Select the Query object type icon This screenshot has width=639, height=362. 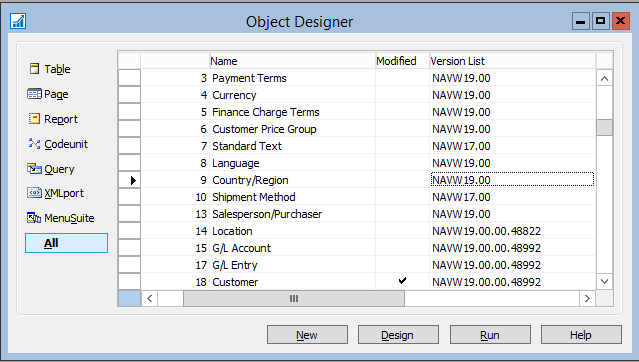point(34,168)
